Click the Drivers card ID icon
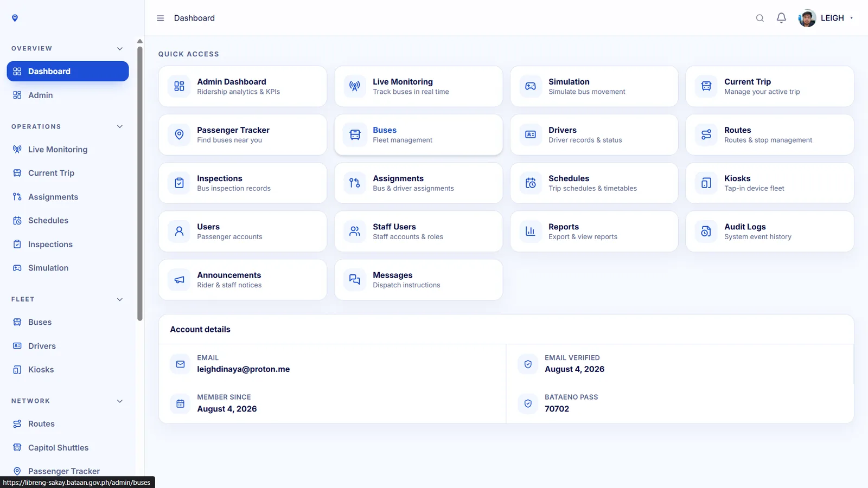 [531, 134]
